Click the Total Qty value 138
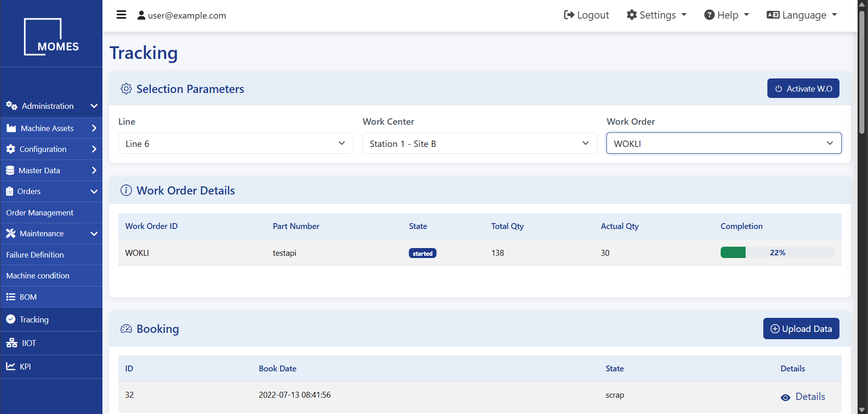 tap(498, 253)
